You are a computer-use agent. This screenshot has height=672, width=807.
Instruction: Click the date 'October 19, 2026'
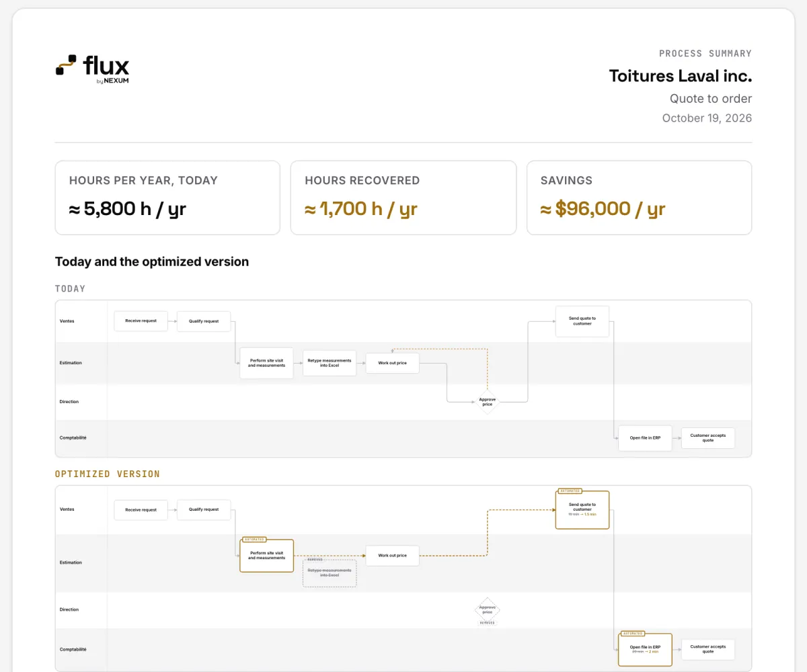[707, 118]
